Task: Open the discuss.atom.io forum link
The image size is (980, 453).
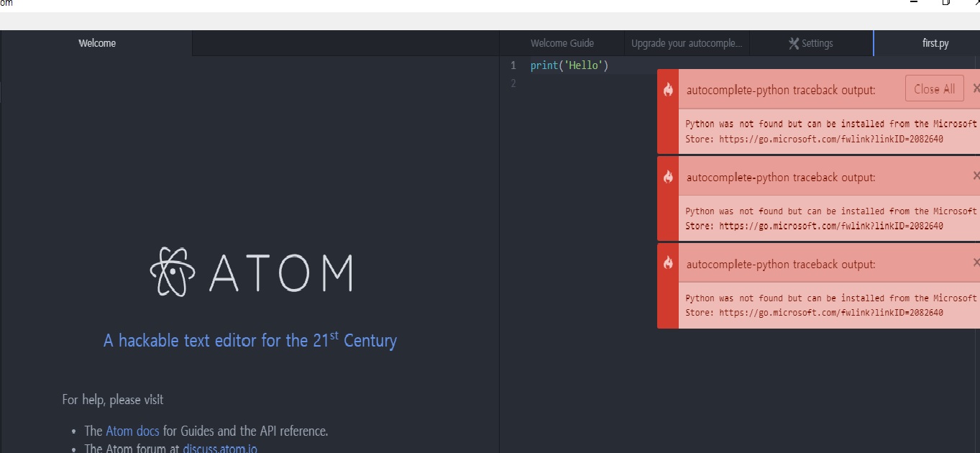Action: click(220, 449)
